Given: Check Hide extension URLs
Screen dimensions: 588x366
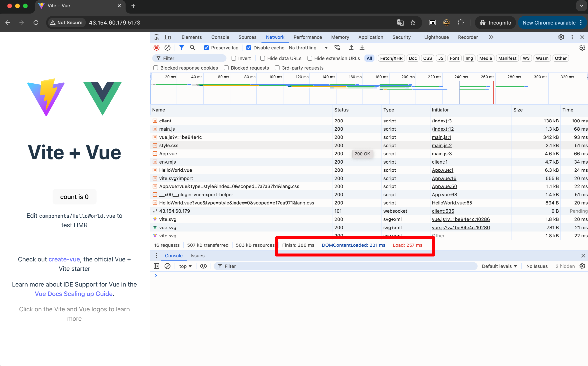Looking at the screenshot, I should tap(310, 58).
